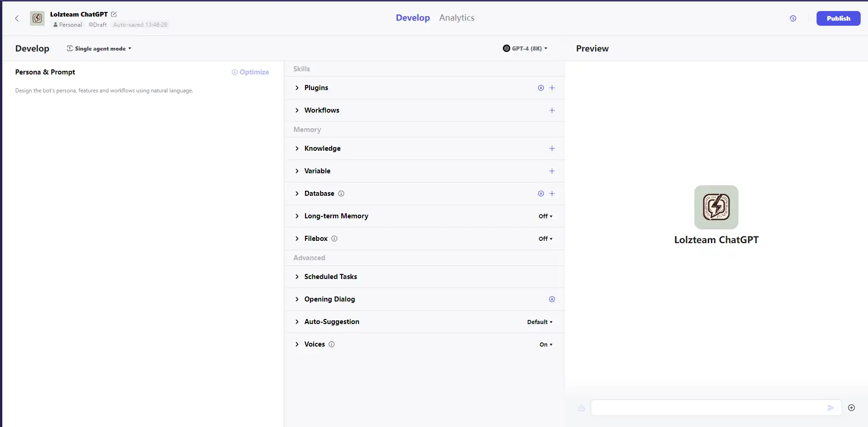Auto-add plugins with the AI icon
868x427 pixels.
[541, 88]
